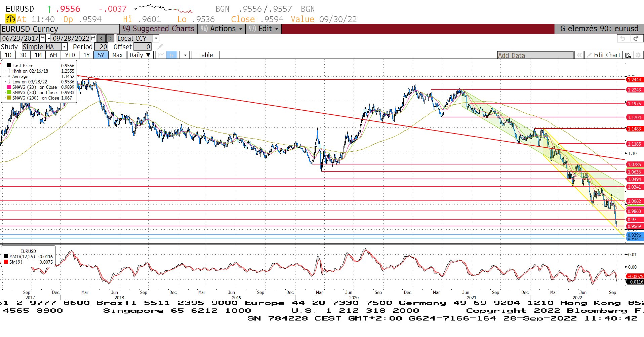Select the 5Y range tab
Screen dimensions: 644x337
pyautogui.click(x=101, y=55)
